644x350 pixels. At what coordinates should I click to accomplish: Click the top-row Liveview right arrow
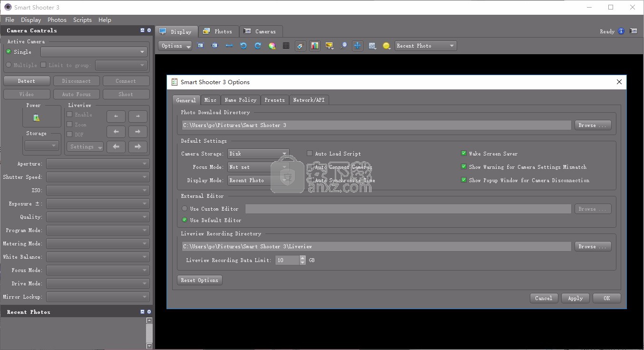coord(138,116)
